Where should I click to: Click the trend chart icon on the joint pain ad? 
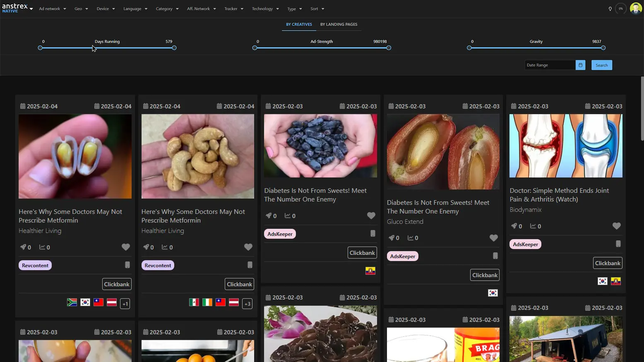533,226
